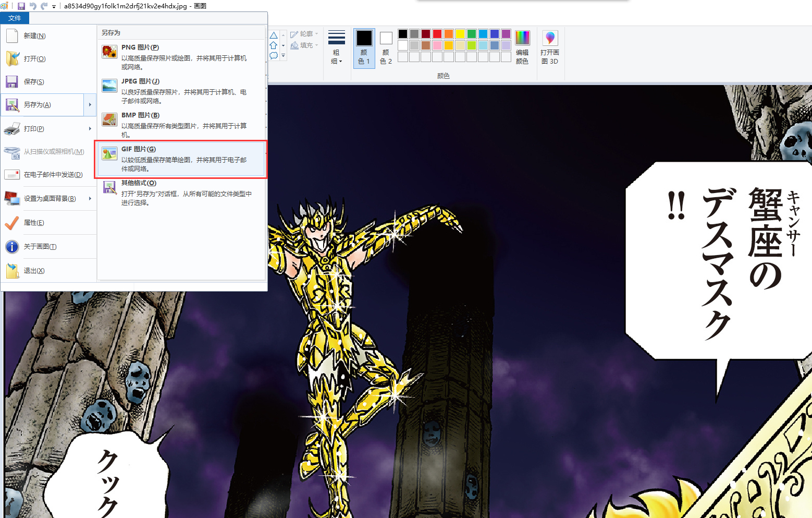
Task: Click the floppy disk icon beside 保存
Action: (x=12, y=82)
